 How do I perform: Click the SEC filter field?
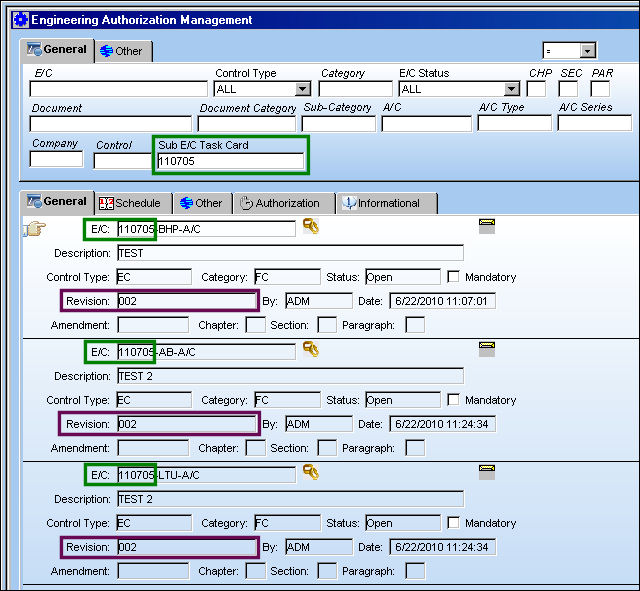(x=568, y=89)
